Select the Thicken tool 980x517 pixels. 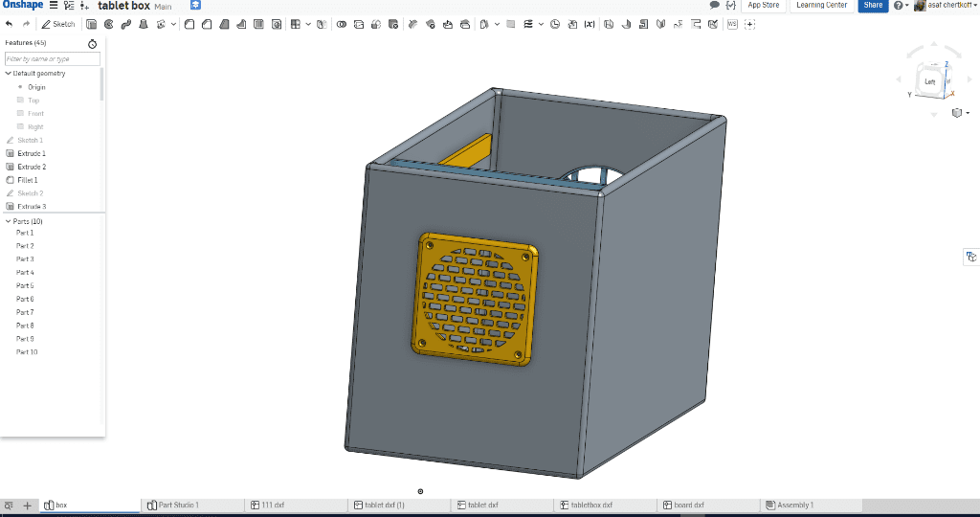pos(161,24)
